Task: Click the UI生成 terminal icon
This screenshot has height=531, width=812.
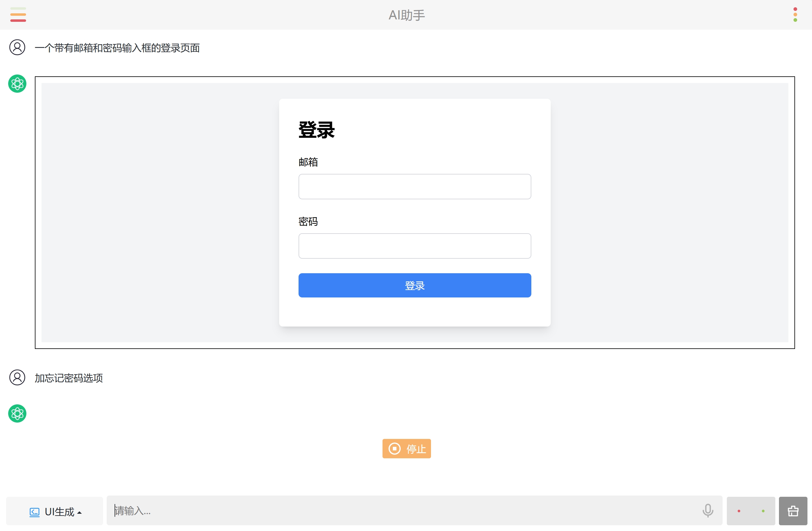Action: click(x=35, y=512)
